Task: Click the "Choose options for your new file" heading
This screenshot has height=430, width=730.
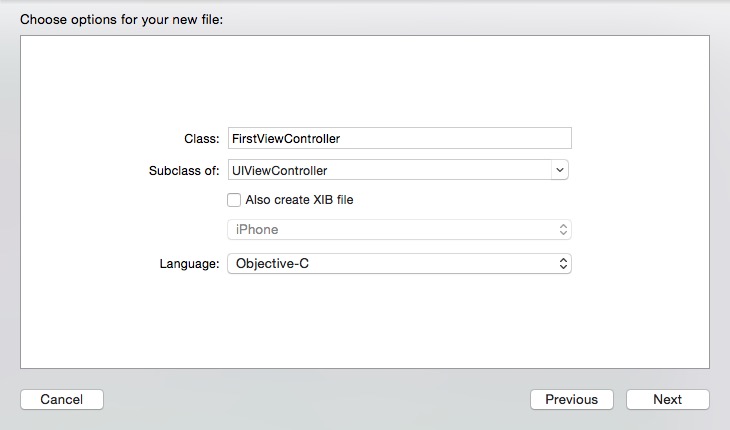Action: [122, 19]
